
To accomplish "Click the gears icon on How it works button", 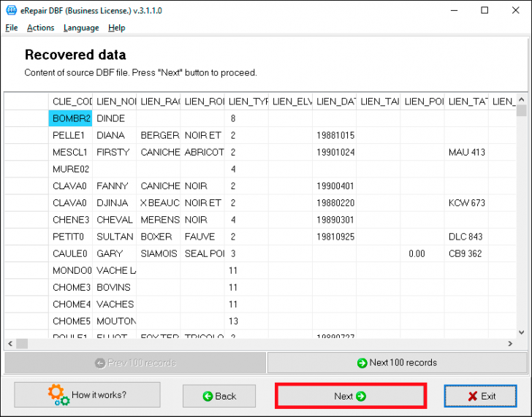I will click(x=58, y=394).
